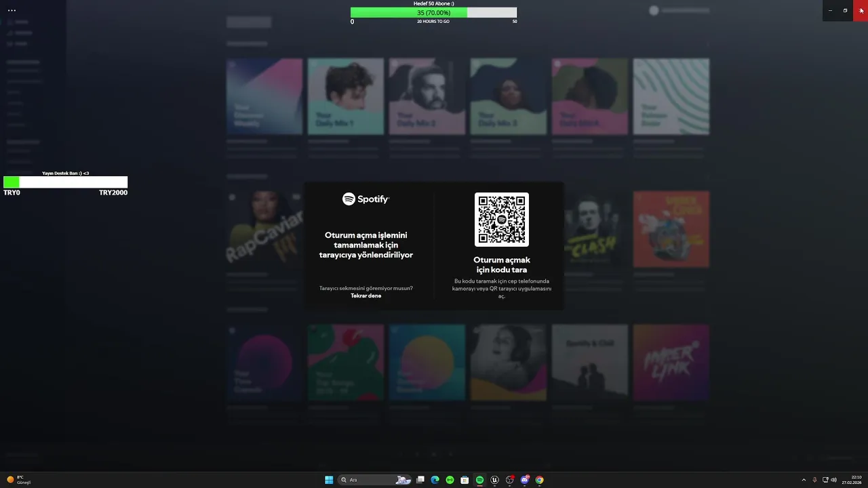Click the "TRY2000" goal amount
868x488 pixels.
113,192
